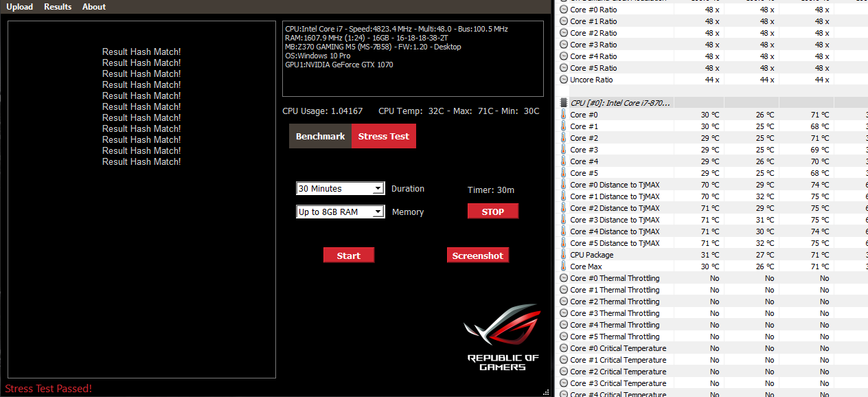
Task: Click the Core #3 temperature thermometer icon
Action: (x=564, y=150)
